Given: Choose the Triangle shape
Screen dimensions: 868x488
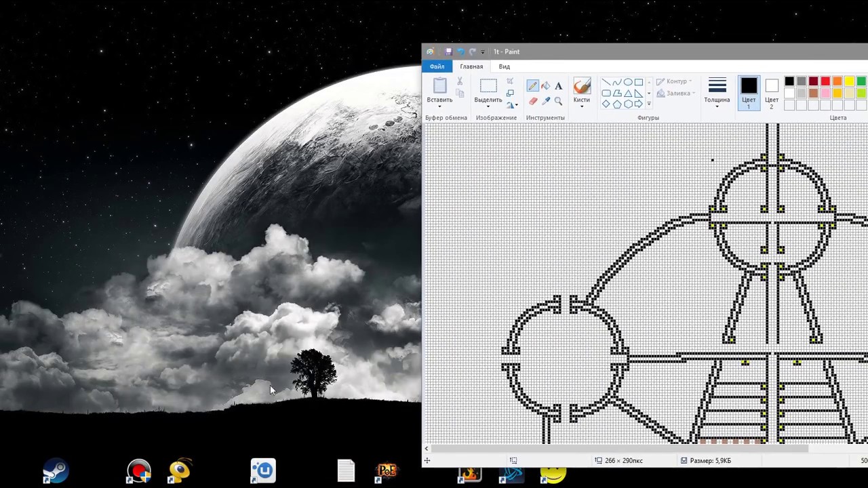Looking at the screenshot, I should (x=628, y=93).
